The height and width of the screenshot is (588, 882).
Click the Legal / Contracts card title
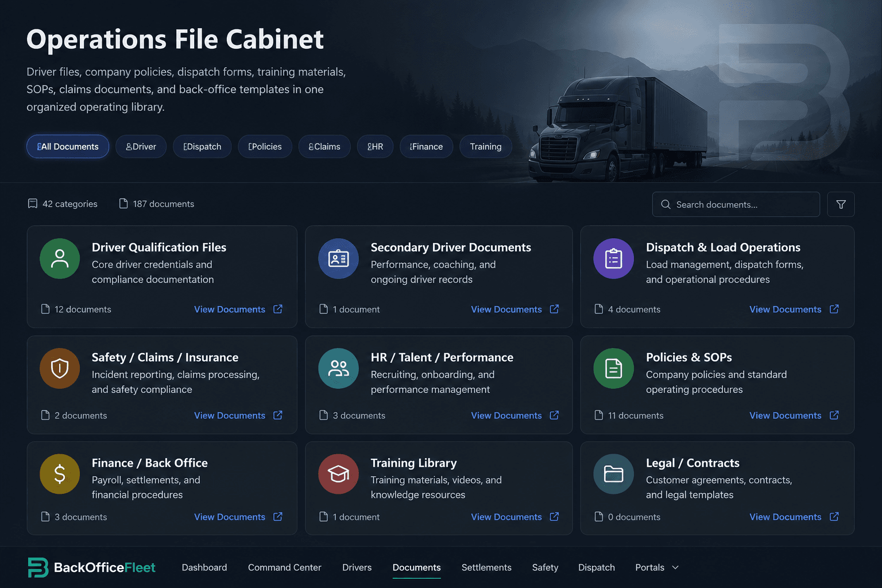click(x=693, y=463)
